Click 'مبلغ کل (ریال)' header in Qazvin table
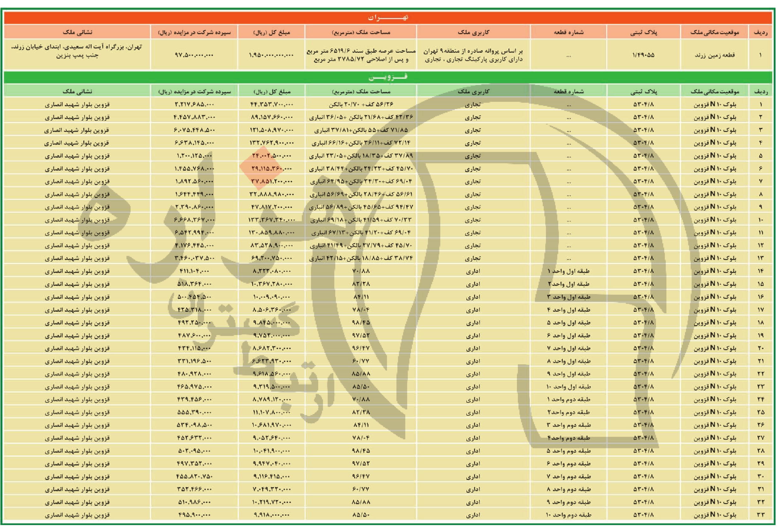This screenshot has height=532, width=779. tap(271, 91)
